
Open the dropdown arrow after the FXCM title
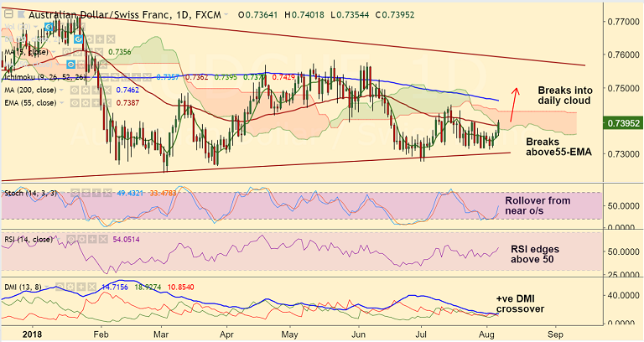tap(226, 15)
